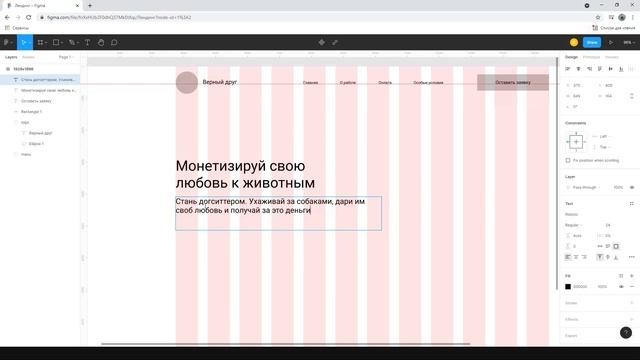The image size is (640, 360).
Task: Reload the browser page
Action: pyautogui.click(x=29, y=18)
